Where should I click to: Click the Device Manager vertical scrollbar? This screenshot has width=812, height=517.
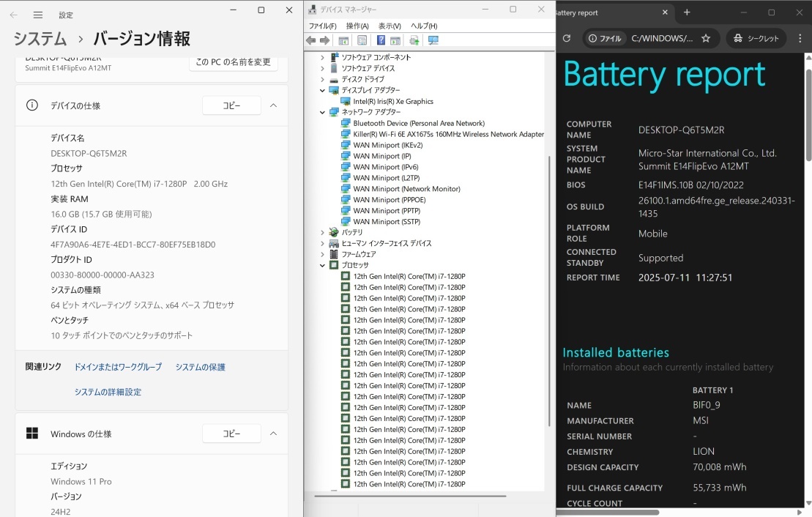coord(549,293)
